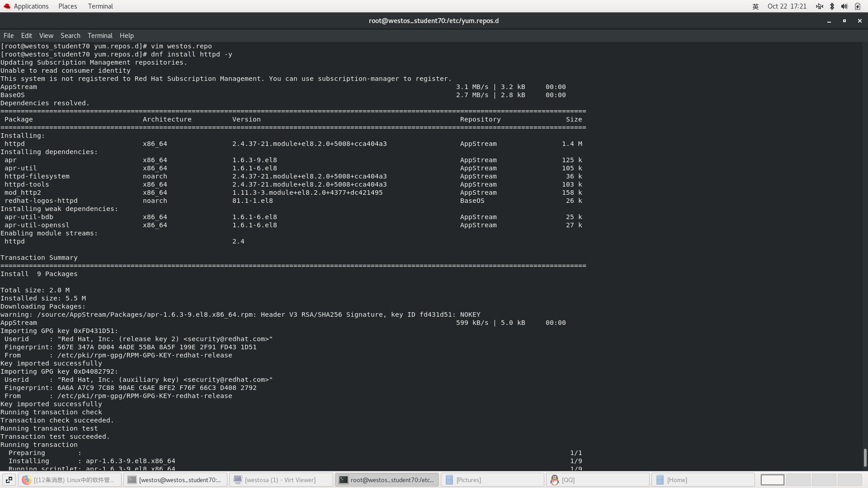Viewport: 868px width, 488px height.
Task: Click the 'Installed size: 5.5 M' line
Action: tap(43, 298)
